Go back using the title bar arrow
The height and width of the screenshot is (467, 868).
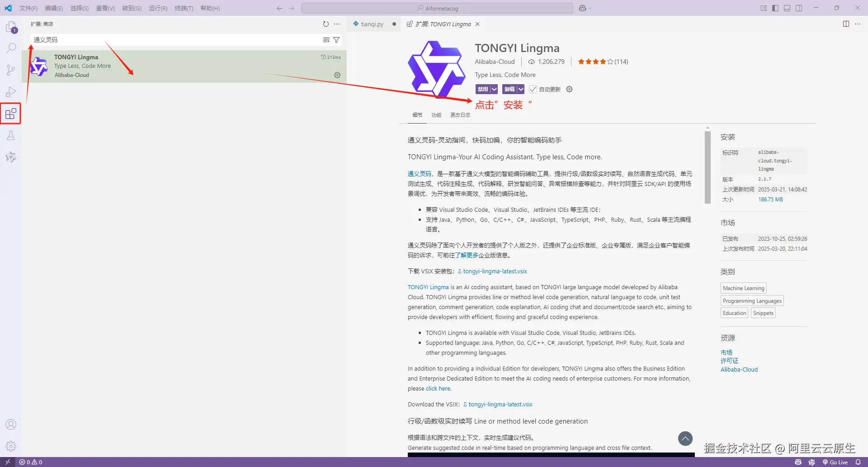[x=279, y=8]
